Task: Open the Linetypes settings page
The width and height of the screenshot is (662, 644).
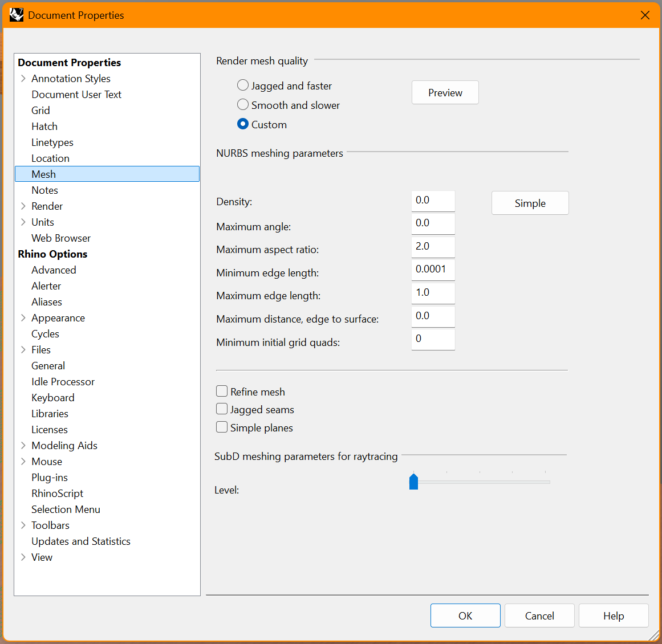Action: click(52, 142)
